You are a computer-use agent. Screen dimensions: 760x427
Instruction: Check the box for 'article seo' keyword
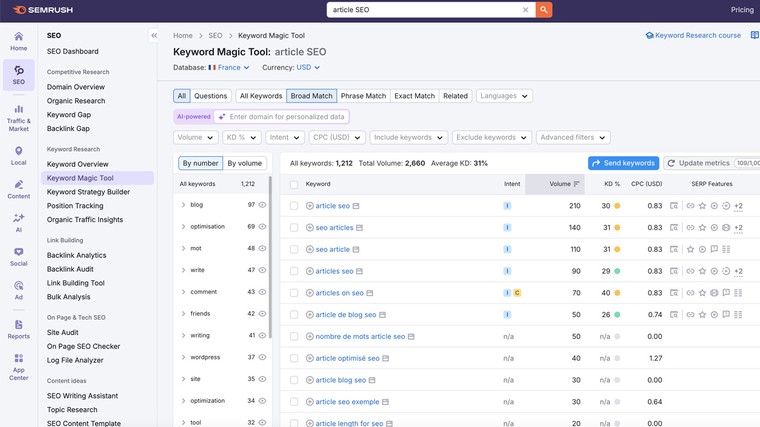(x=294, y=206)
